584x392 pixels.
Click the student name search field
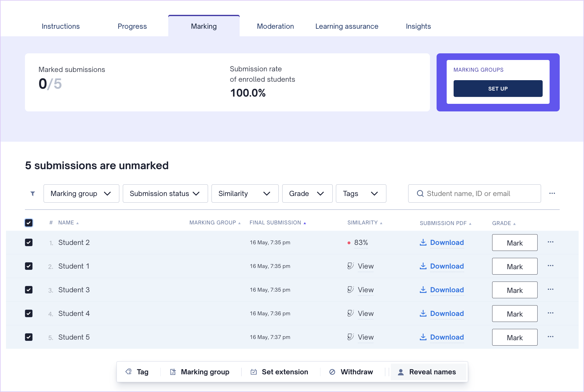tap(474, 193)
